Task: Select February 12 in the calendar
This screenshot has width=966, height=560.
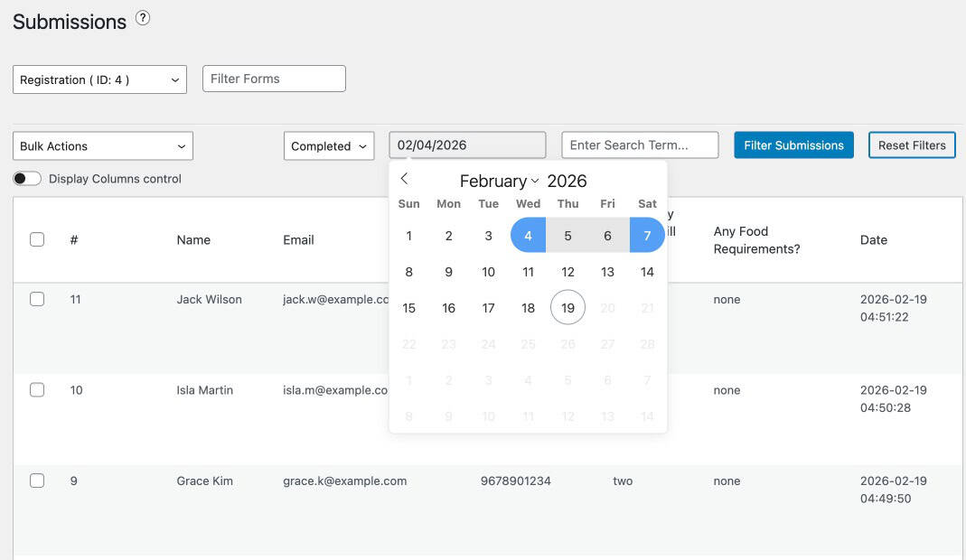Action: click(x=568, y=272)
